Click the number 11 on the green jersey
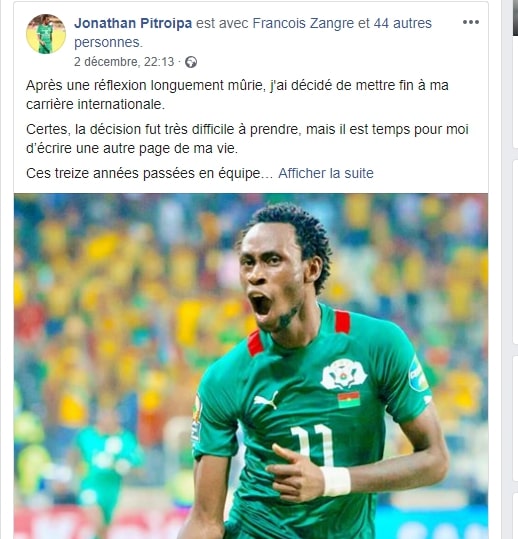The width and height of the screenshot is (518, 539). [x=313, y=444]
